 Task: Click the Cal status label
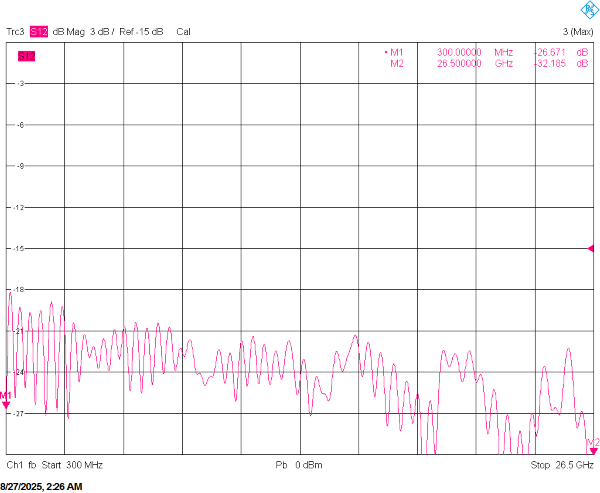184,32
